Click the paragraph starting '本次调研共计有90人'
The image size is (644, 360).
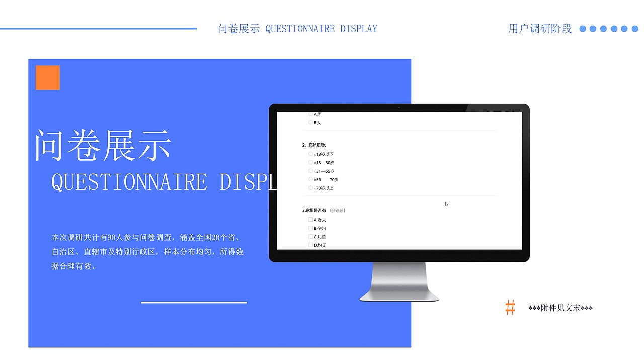point(147,252)
